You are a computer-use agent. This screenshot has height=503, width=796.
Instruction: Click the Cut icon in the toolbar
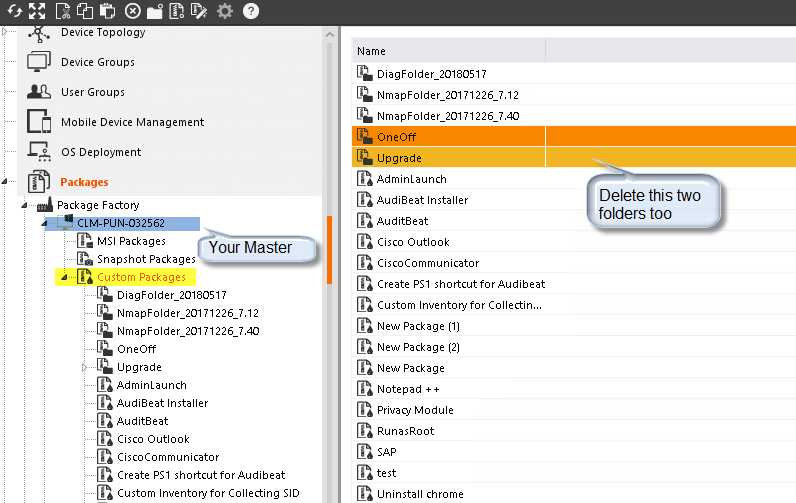62,11
